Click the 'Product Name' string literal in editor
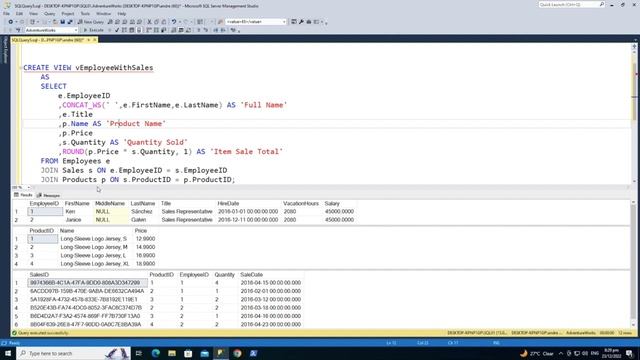Screen dimensions: 640x360 click(136, 124)
